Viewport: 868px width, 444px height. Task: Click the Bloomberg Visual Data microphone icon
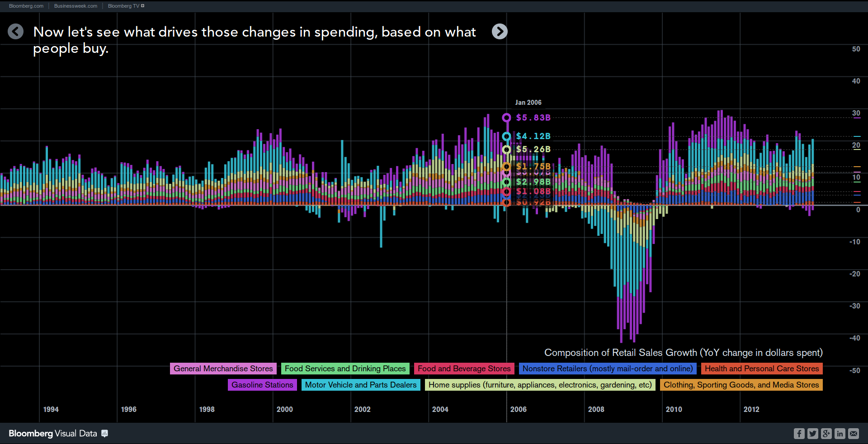(104, 434)
